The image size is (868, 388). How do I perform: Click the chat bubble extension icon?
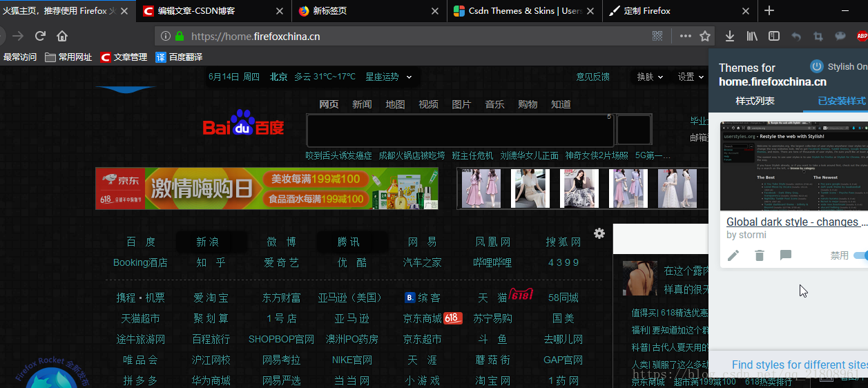click(x=840, y=36)
